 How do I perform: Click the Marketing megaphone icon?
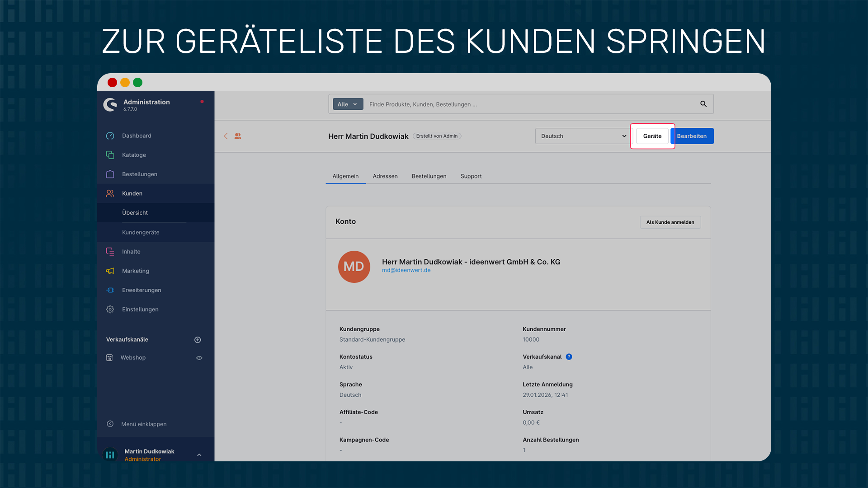coord(110,271)
